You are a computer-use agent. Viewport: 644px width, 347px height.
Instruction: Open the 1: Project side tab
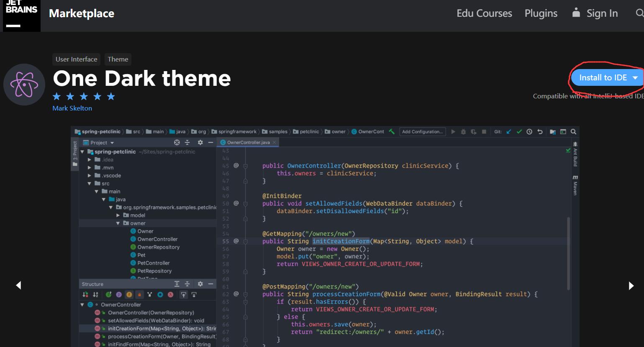tap(75, 154)
